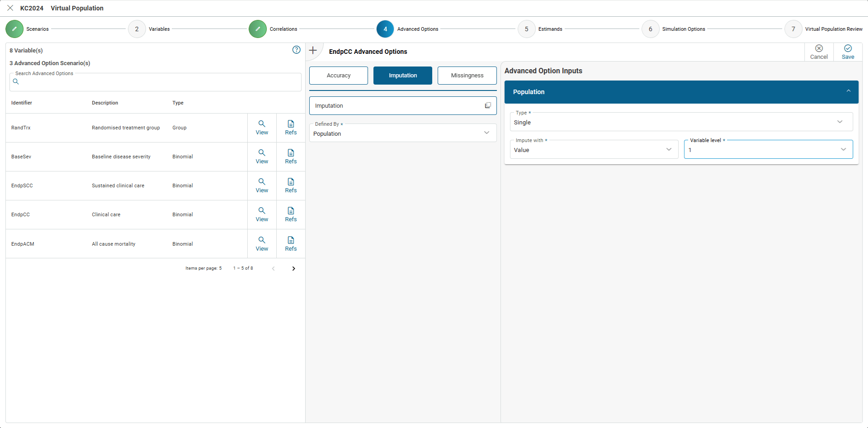The height and width of the screenshot is (428, 868).
Task: Jump to step 6 Simulation Options
Action: (651, 29)
